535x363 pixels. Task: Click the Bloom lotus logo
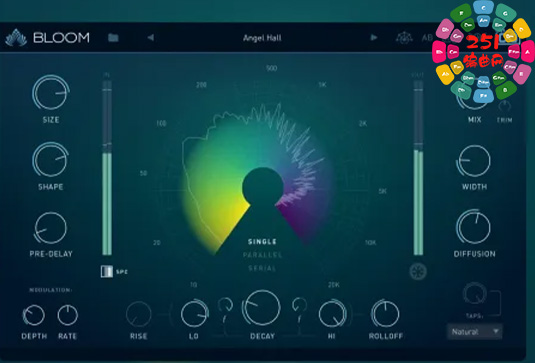click(16, 38)
